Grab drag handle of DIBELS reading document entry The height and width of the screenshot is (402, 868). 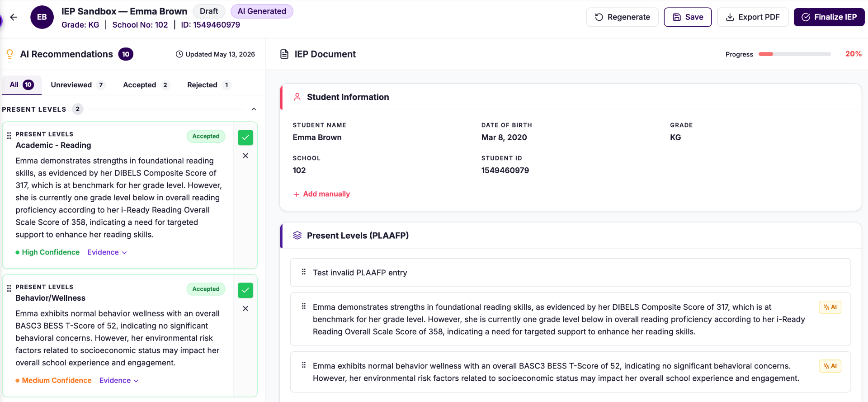point(304,306)
